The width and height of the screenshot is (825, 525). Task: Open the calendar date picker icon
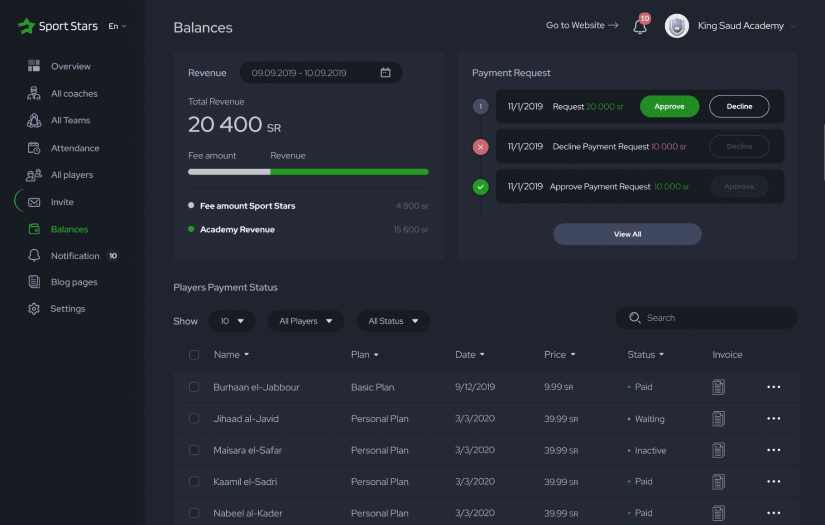click(x=385, y=73)
